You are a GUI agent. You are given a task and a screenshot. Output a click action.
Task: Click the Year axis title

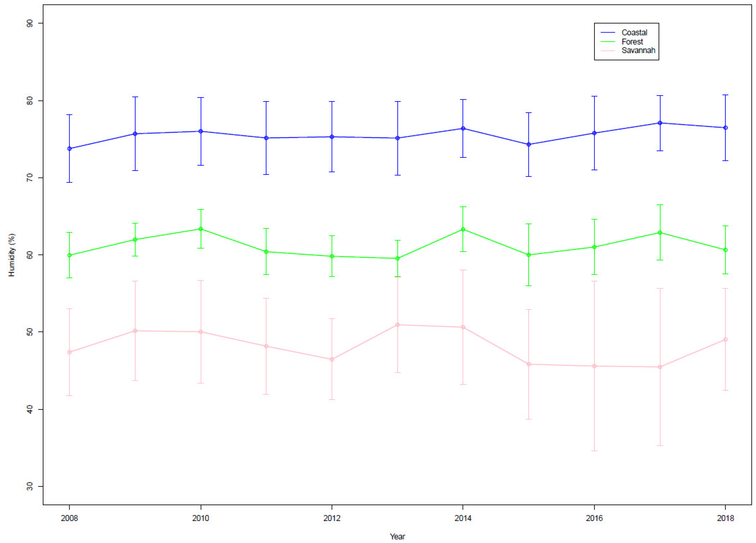[x=397, y=536]
